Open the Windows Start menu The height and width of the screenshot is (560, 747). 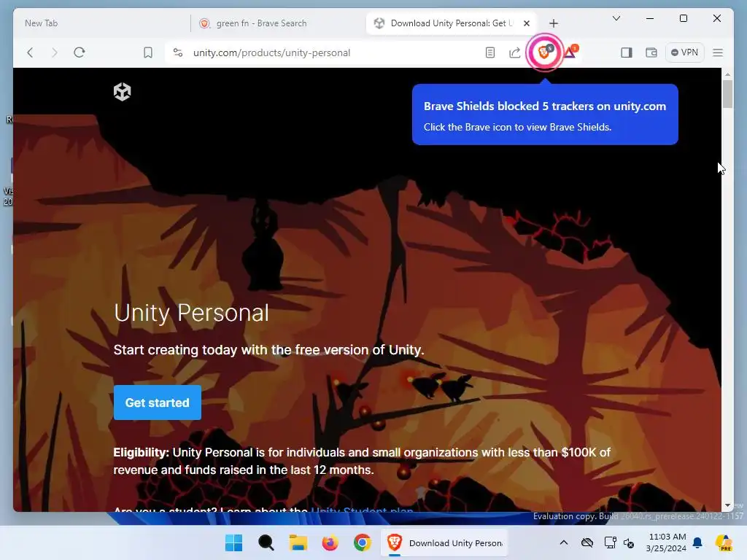pyautogui.click(x=233, y=542)
